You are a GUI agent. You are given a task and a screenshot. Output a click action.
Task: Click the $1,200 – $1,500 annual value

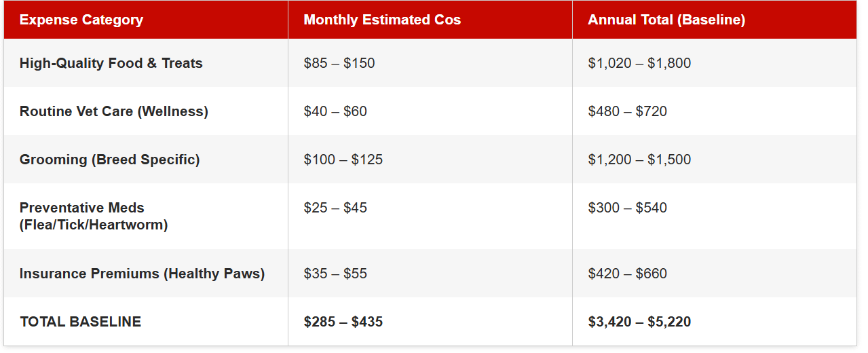(640, 160)
